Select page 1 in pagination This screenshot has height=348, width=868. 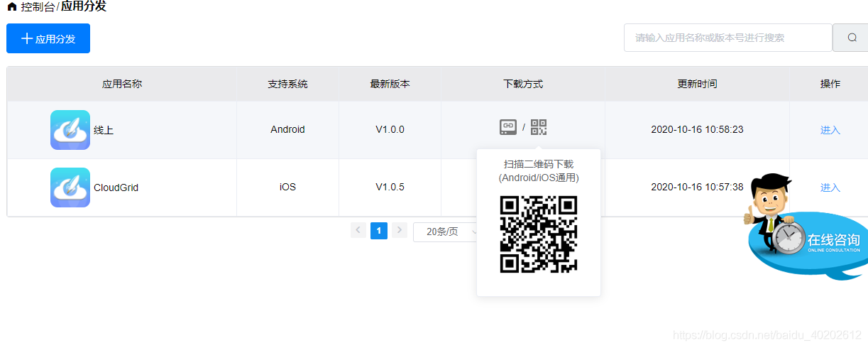pyautogui.click(x=379, y=231)
